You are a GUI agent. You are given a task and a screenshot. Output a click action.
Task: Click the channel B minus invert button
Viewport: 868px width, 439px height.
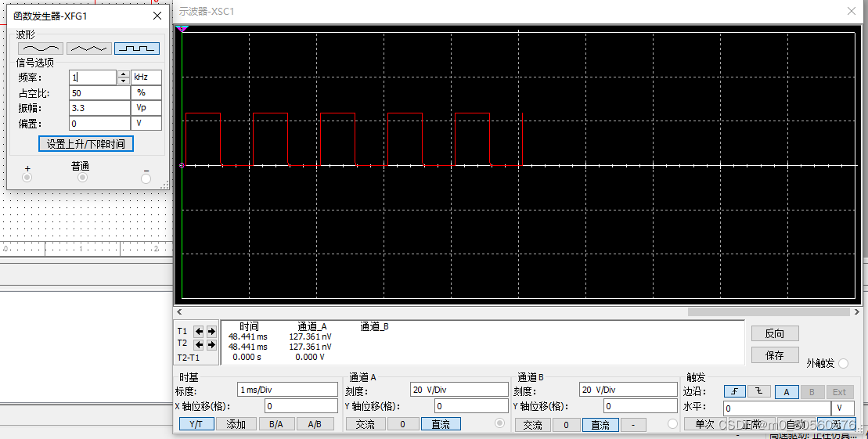point(633,425)
